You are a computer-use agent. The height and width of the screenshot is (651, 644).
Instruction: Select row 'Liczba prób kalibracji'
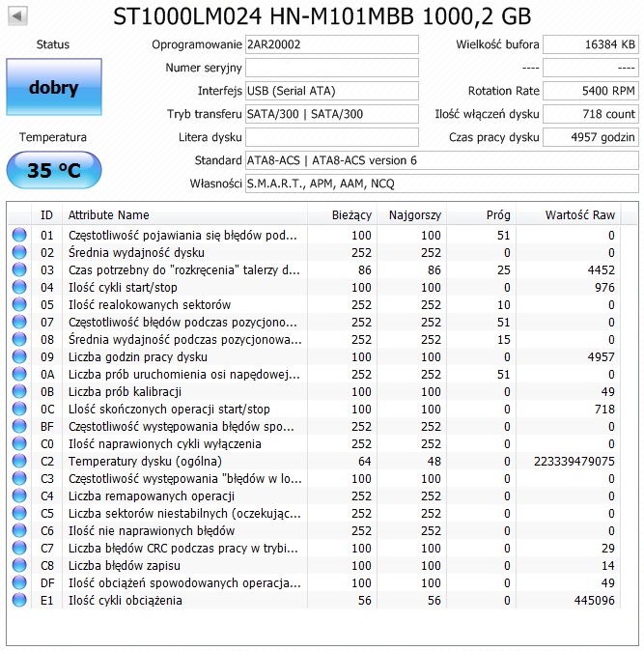314,391
